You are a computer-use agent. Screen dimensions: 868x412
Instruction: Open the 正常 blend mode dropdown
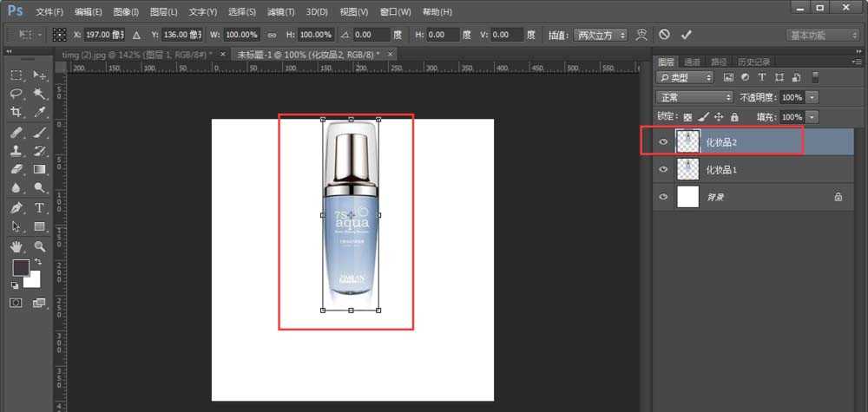(x=694, y=97)
